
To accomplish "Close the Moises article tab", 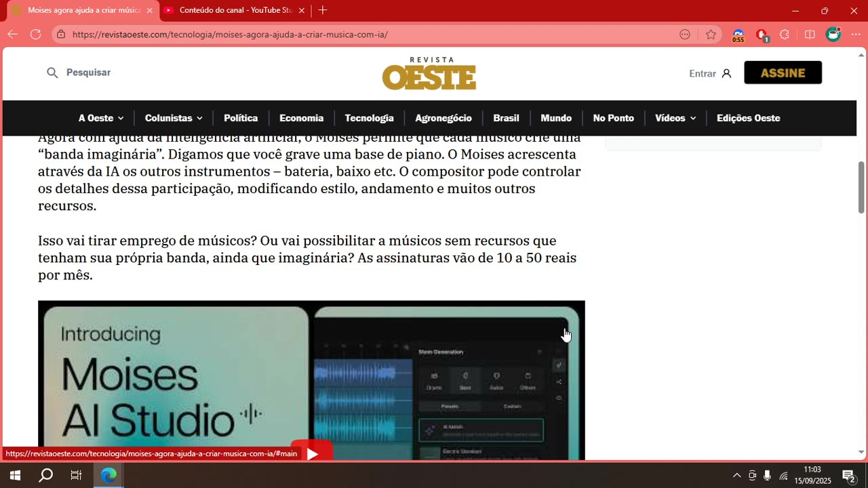I will click(149, 10).
